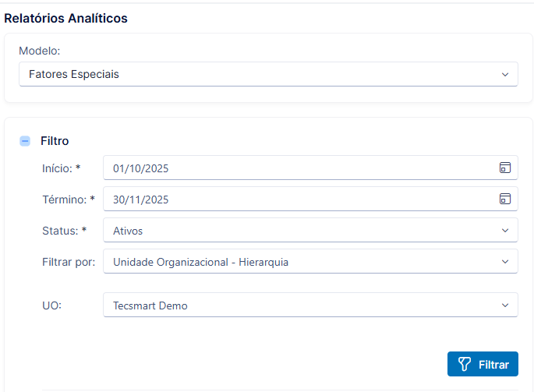534x392 pixels.
Task: Open the Tecsmart Demo UO selection
Action: 310,305
